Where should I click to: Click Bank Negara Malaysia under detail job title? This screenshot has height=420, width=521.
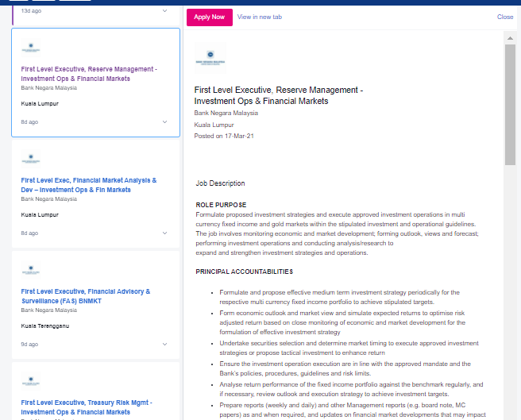coord(226,113)
